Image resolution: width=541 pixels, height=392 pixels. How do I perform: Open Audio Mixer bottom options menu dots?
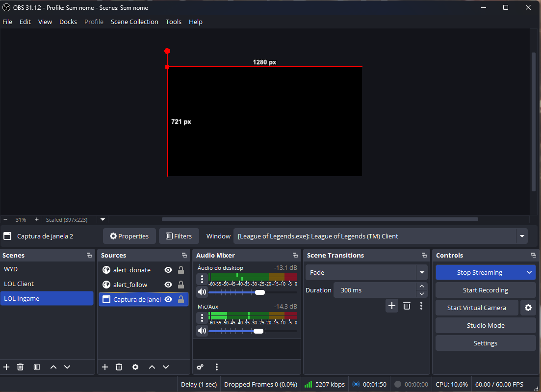click(x=217, y=367)
